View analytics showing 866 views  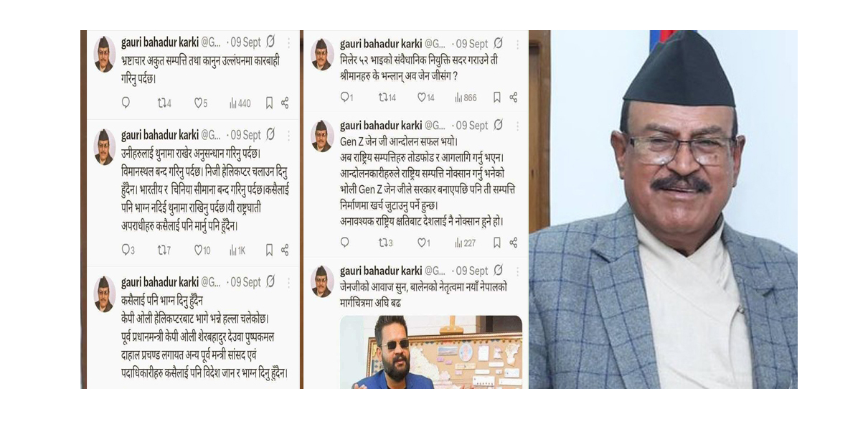pos(466,97)
